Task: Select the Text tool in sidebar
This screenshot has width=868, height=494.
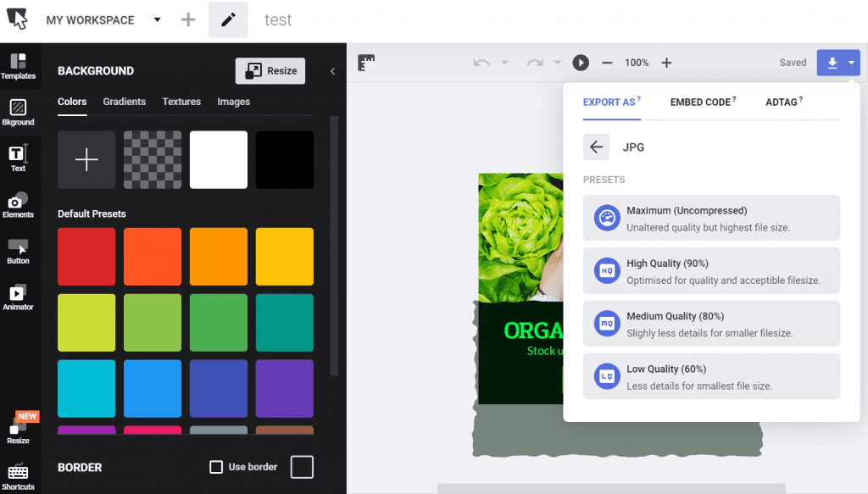Action: (x=18, y=158)
